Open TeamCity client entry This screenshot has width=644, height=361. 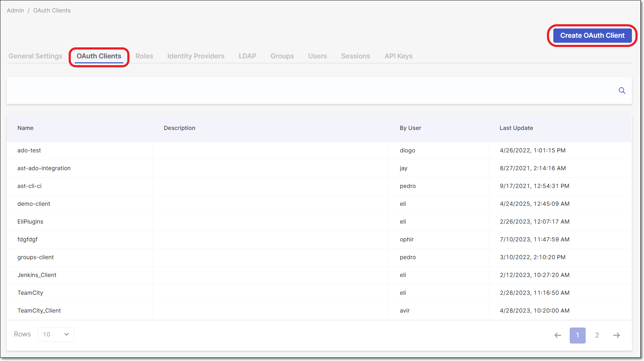pyautogui.click(x=319, y=293)
